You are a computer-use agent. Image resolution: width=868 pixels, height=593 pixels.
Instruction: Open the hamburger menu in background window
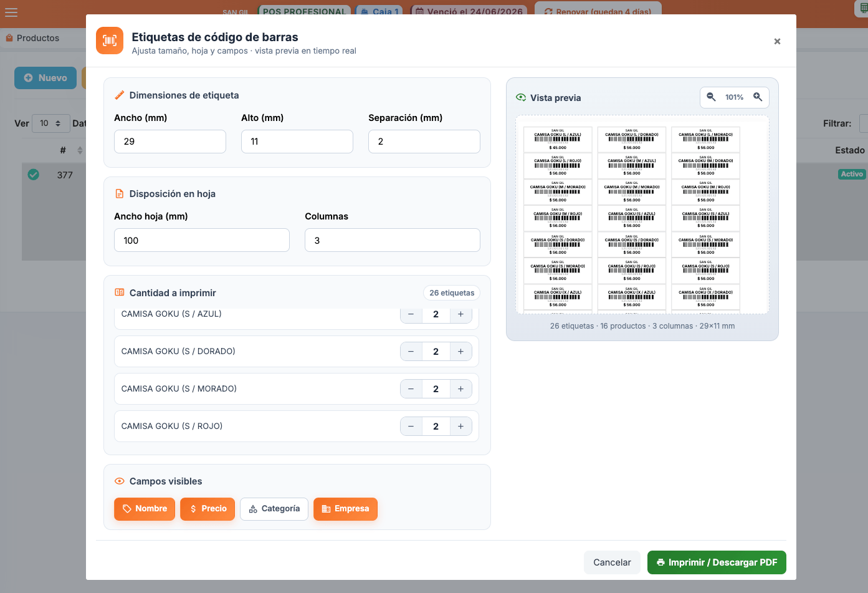[x=11, y=12]
